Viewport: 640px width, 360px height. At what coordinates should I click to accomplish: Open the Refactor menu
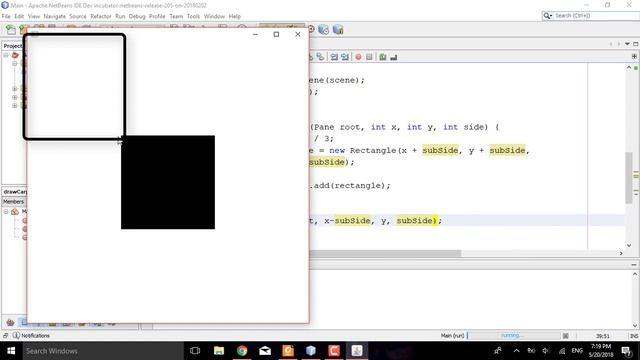pyautogui.click(x=101, y=16)
